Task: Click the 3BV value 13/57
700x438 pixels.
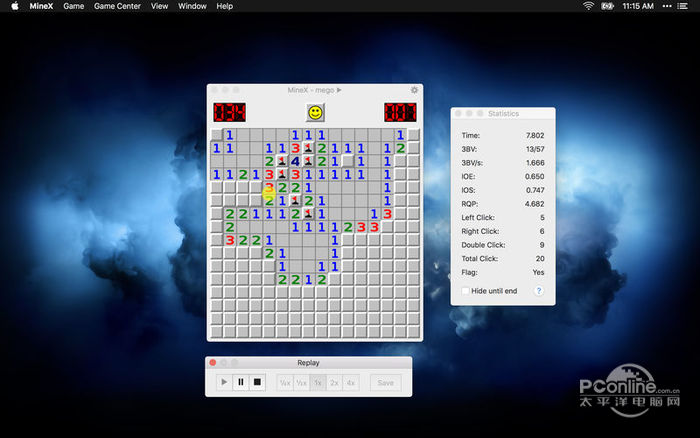Action: (535, 149)
